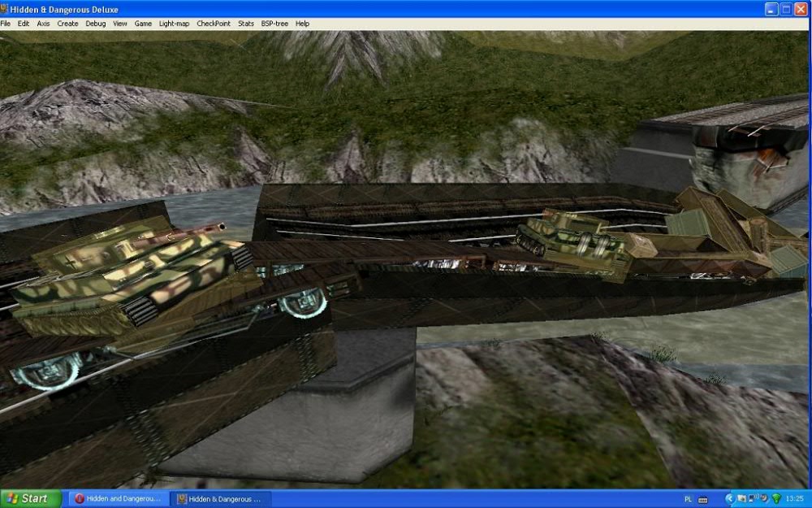Open the File menu
The image size is (812, 508).
(x=5, y=24)
